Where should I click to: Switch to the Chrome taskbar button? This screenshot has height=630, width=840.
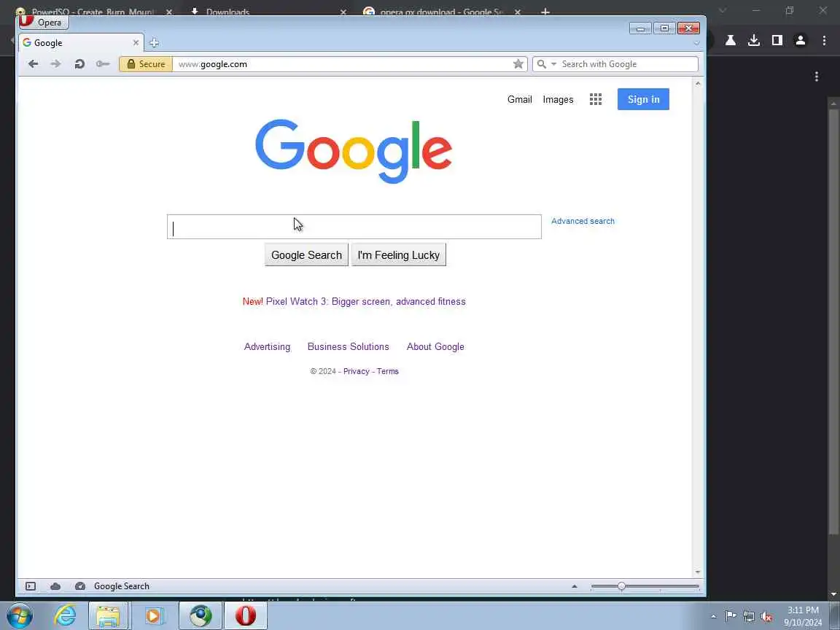coord(201,615)
